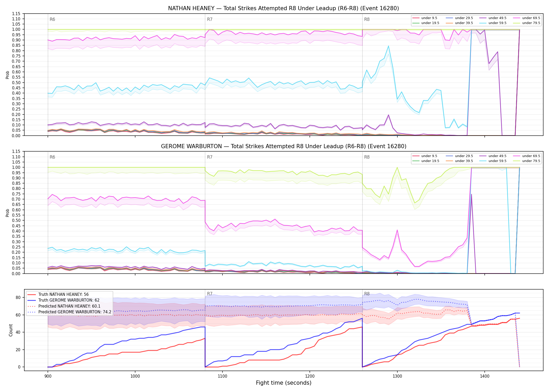Click "Prob" axis label on Heaney chart
This screenshot has height=392, width=549.
[8, 75]
